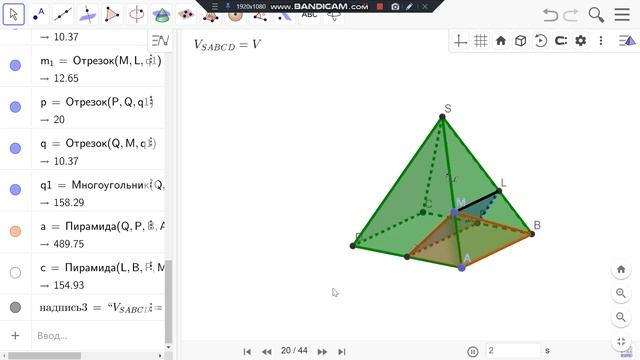640x360 pixels.
Task: Show pyramid c using its empty circle
Action: click(x=16, y=273)
